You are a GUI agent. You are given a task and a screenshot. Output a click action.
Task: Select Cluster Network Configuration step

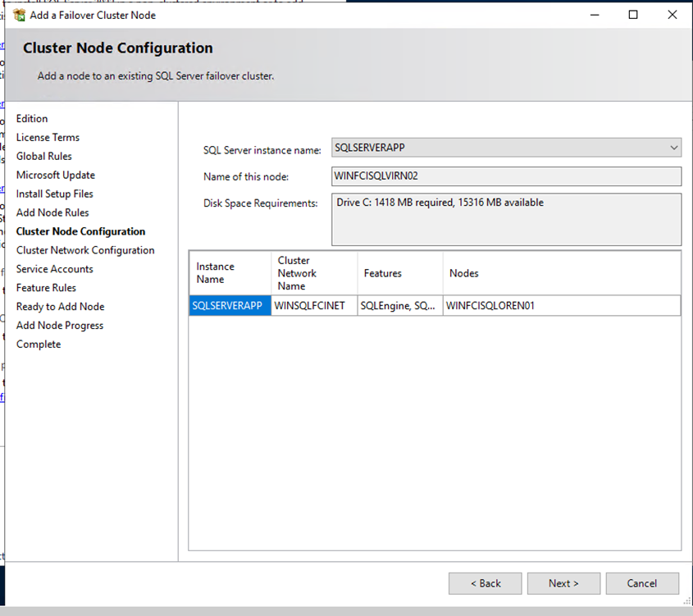85,250
